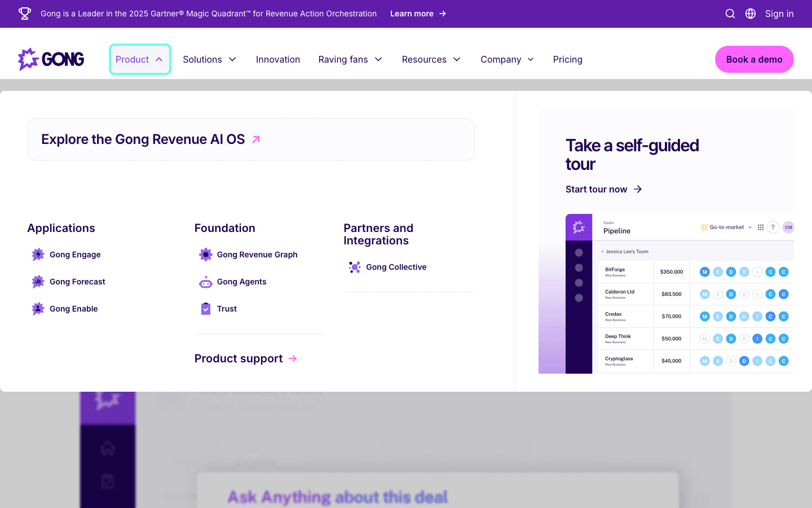The height and width of the screenshot is (508, 812).
Task: Click the Book a demo button
Action: 754,59
